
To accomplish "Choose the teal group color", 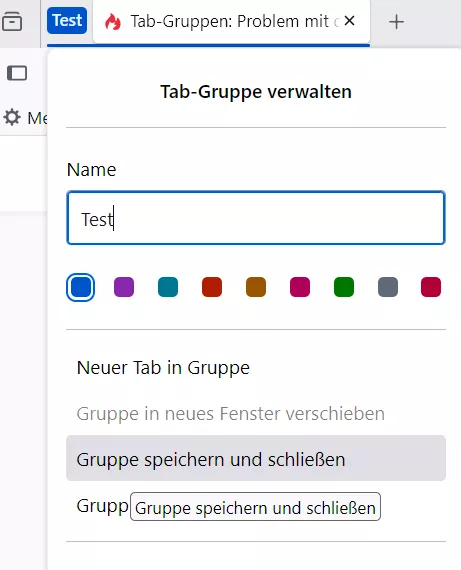I will 168,287.
